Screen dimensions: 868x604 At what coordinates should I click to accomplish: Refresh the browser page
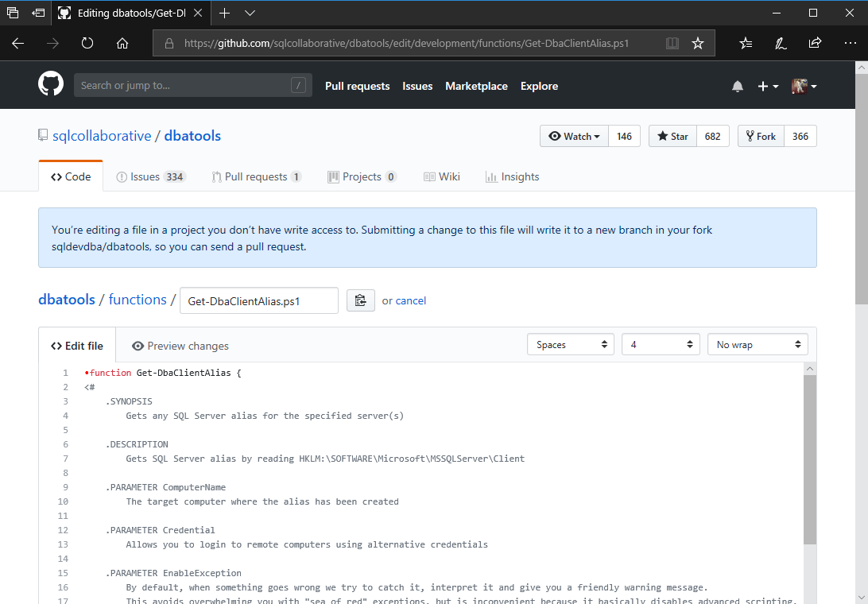click(87, 44)
